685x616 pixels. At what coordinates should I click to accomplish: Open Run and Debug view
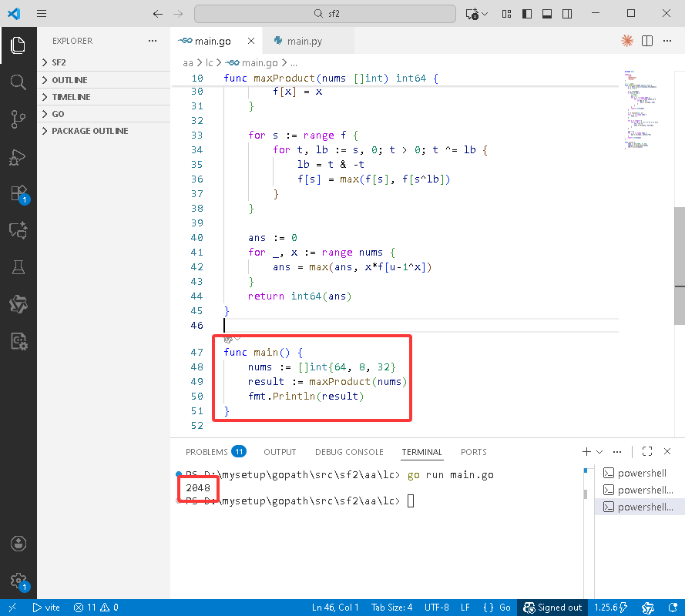pos(18,157)
